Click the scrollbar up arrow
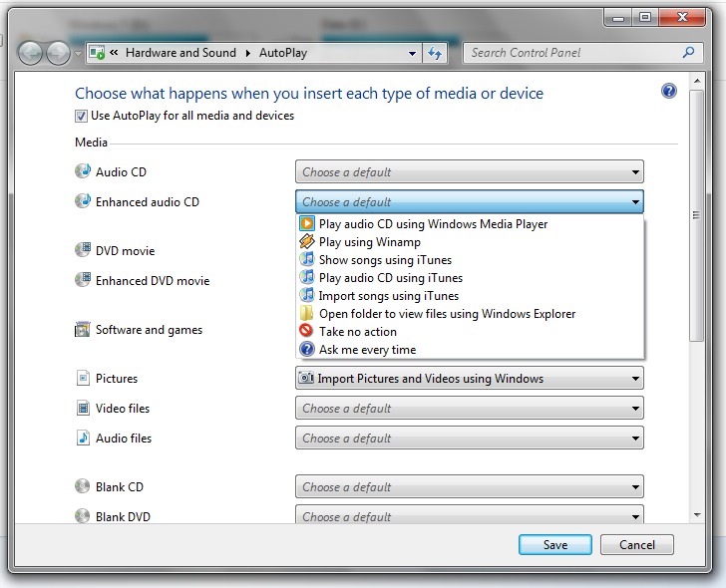This screenshot has height=588, width=726. (697, 82)
